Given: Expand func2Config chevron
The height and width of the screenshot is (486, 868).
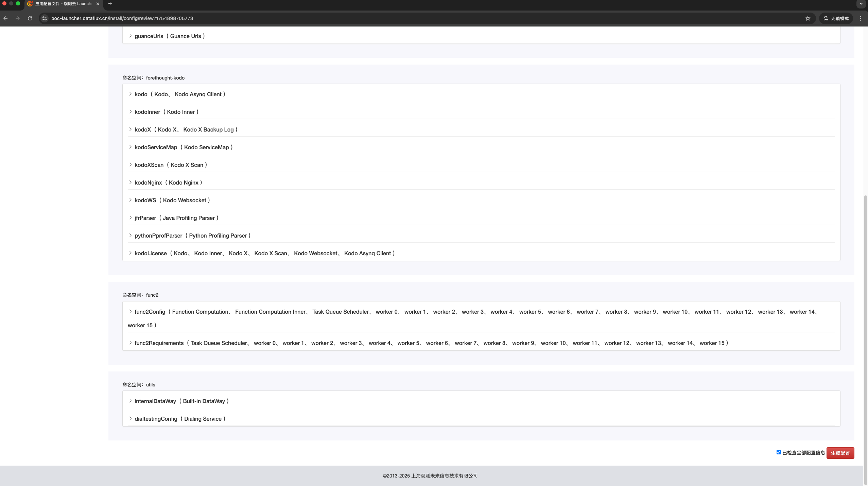Looking at the screenshot, I should (130, 311).
